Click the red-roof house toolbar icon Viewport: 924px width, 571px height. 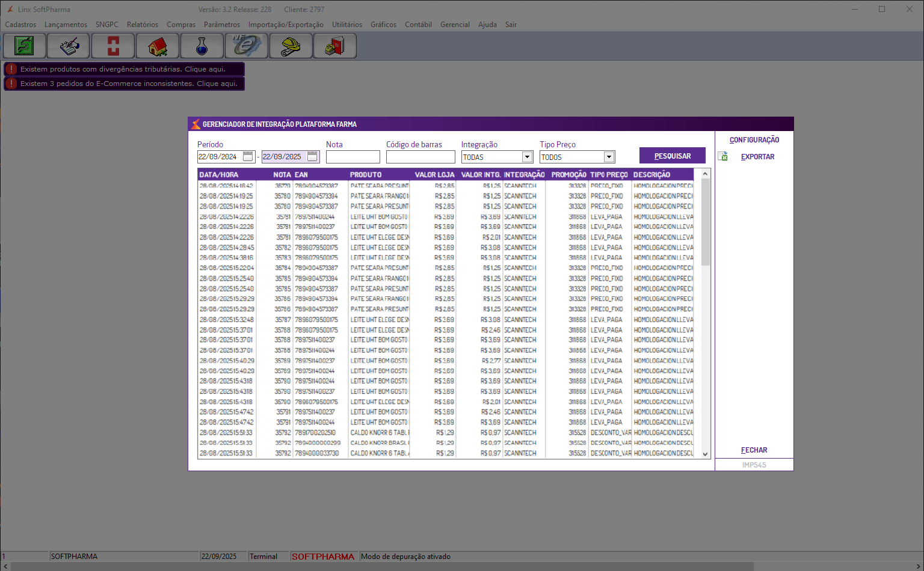click(158, 46)
